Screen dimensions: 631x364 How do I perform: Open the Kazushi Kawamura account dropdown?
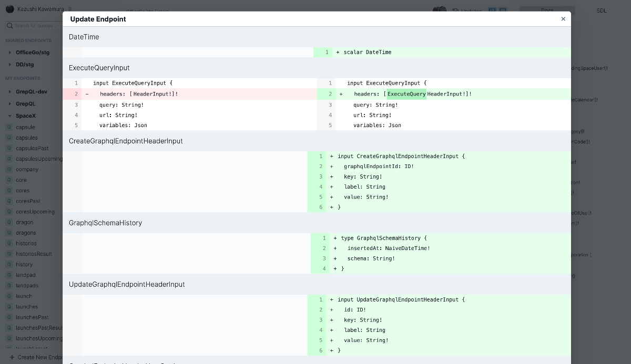point(44,9)
